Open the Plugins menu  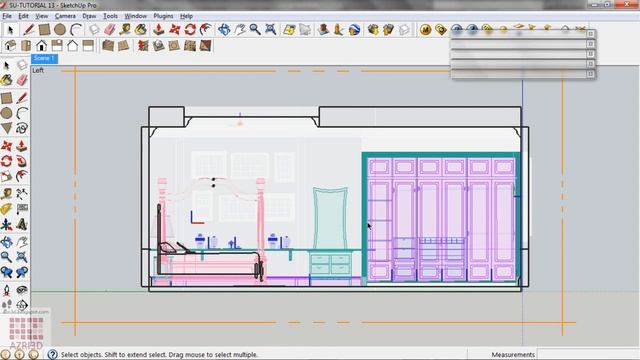[163, 16]
